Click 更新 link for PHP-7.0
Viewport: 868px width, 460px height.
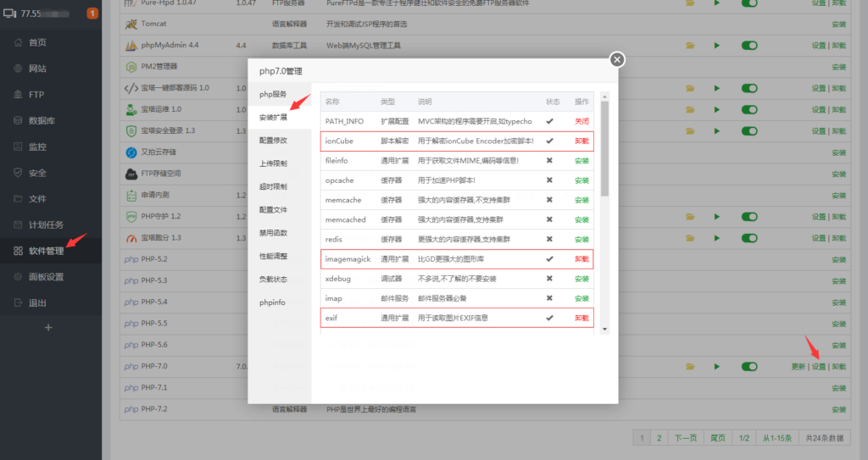point(798,367)
